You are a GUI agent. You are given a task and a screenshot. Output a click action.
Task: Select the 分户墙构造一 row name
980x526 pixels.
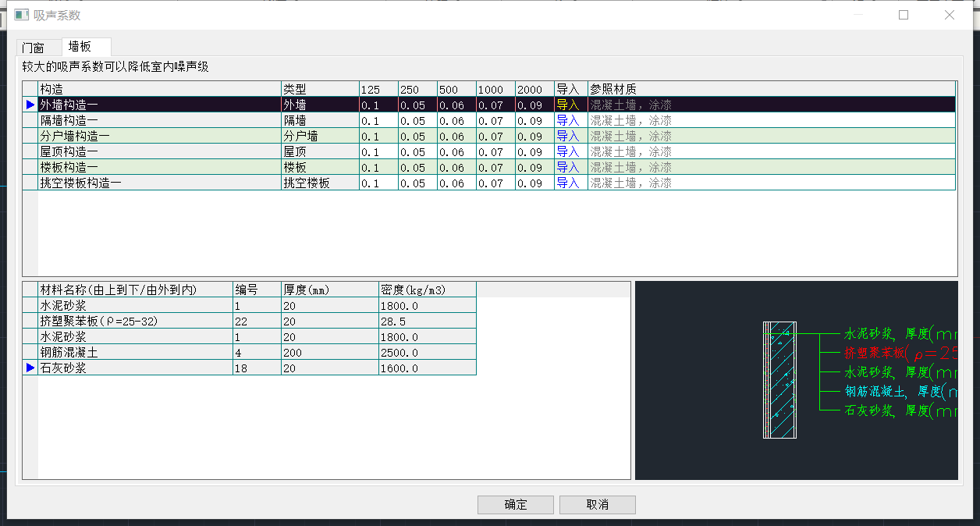[159, 136]
